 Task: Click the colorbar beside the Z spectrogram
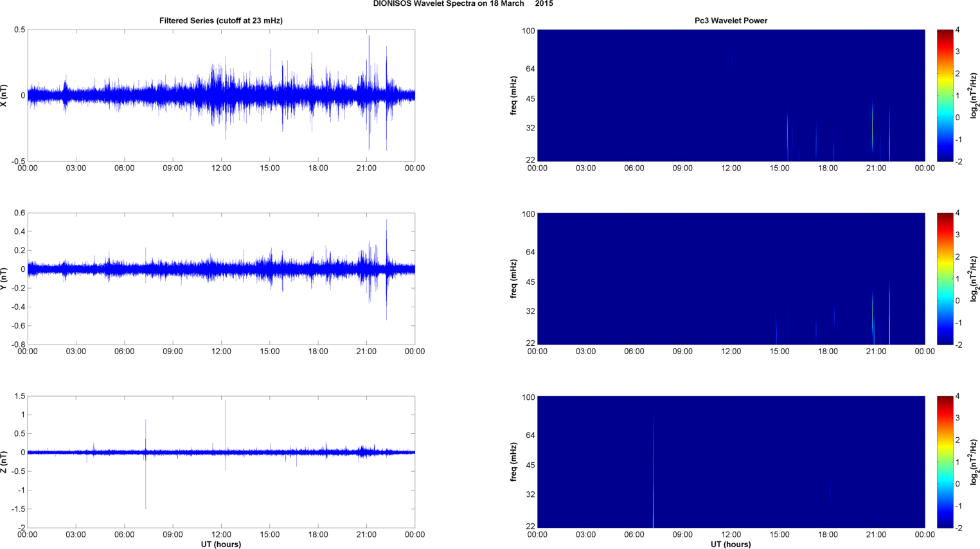click(x=945, y=462)
